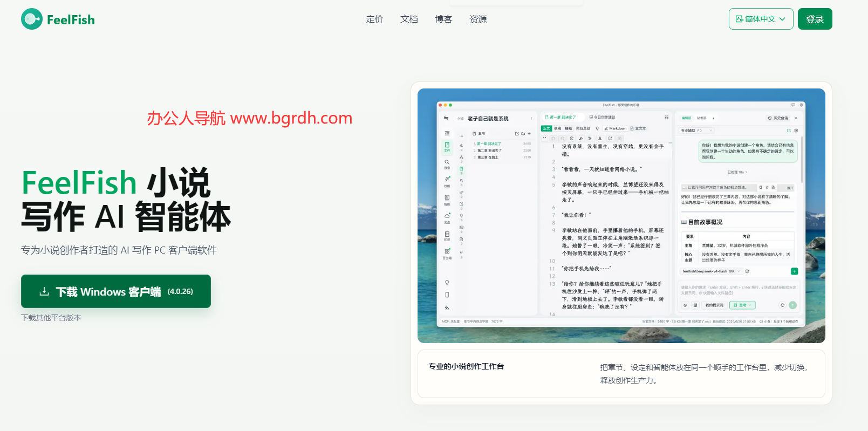Switch to 草稿 tab in editor
This screenshot has height=431, width=868.
[x=557, y=128]
